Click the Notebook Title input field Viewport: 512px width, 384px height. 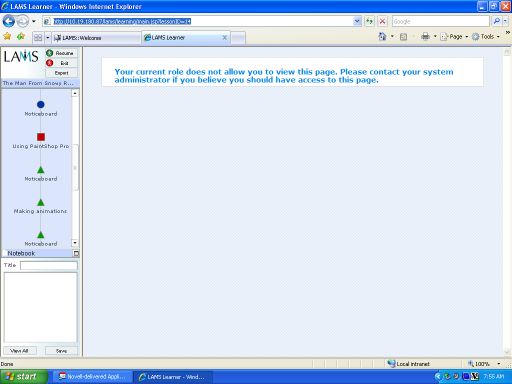coord(49,265)
